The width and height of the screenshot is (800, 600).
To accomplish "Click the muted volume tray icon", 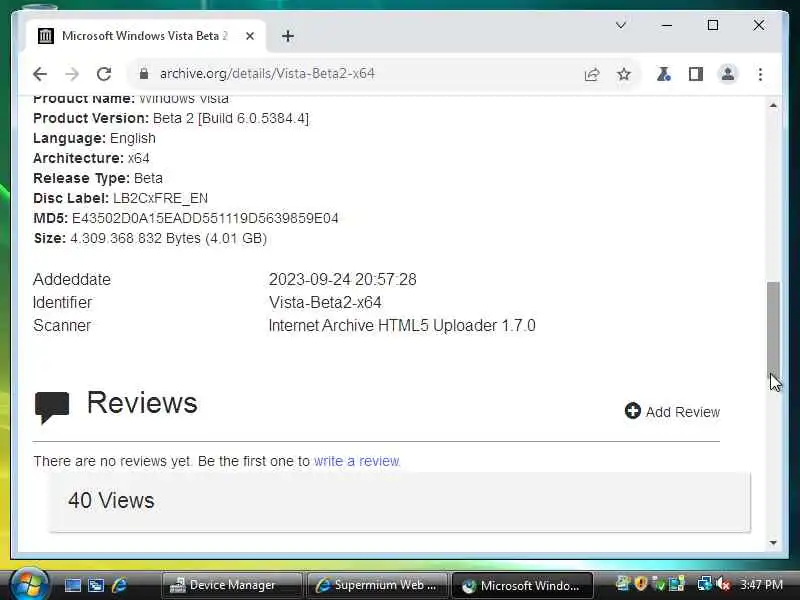I will (722, 584).
